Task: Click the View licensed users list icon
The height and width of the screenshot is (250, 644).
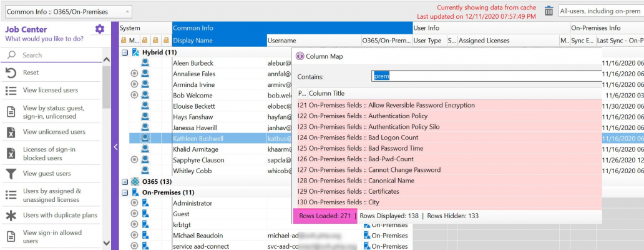Action: click(11, 91)
